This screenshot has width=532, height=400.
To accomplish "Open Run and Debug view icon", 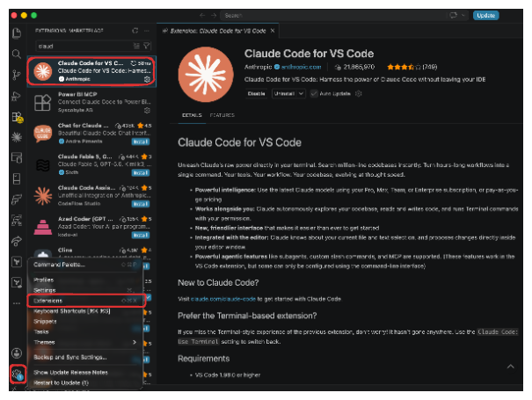I will tap(17, 96).
